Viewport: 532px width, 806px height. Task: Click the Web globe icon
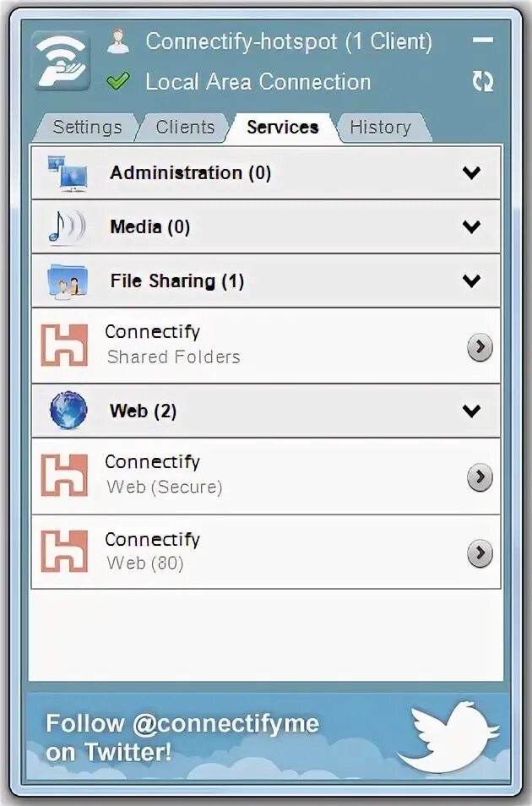[68, 411]
